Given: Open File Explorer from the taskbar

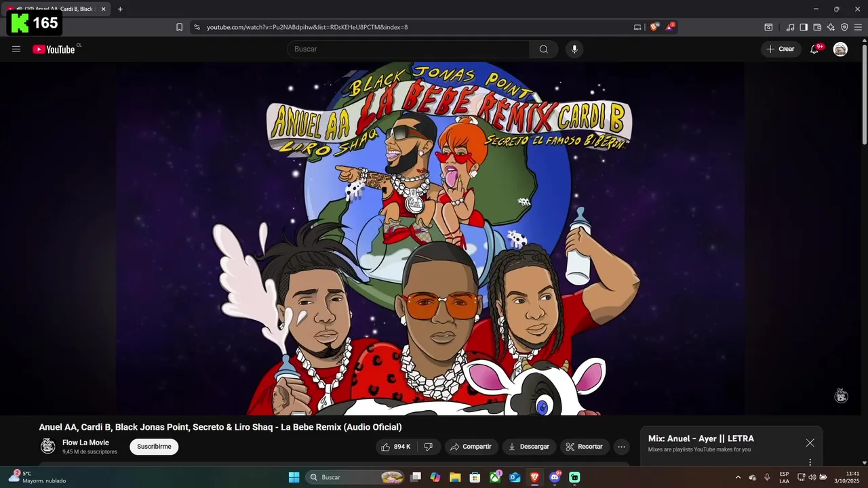Looking at the screenshot, I should [x=455, y=477].
